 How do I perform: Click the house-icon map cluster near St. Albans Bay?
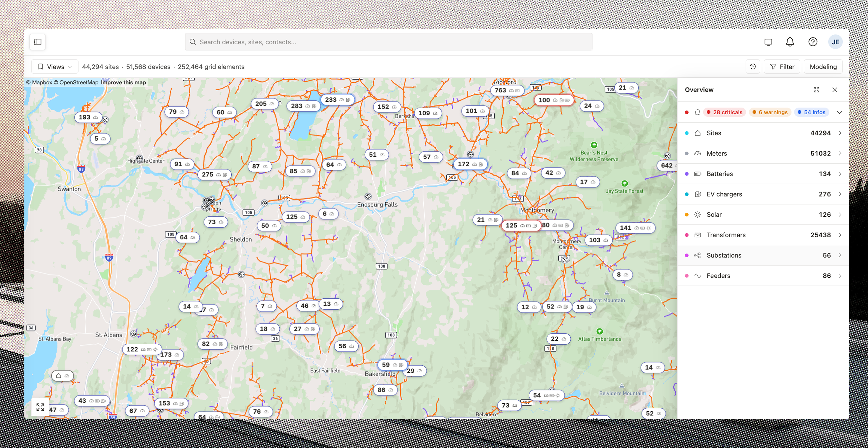click(62, 376)
